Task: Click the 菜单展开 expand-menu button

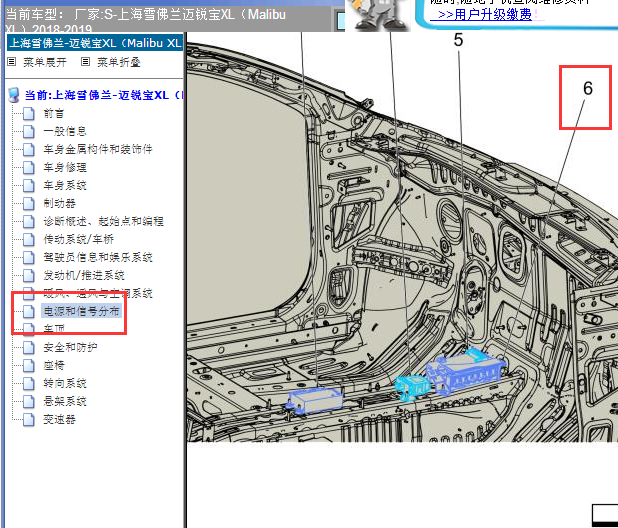Action: tap(45, 62)
